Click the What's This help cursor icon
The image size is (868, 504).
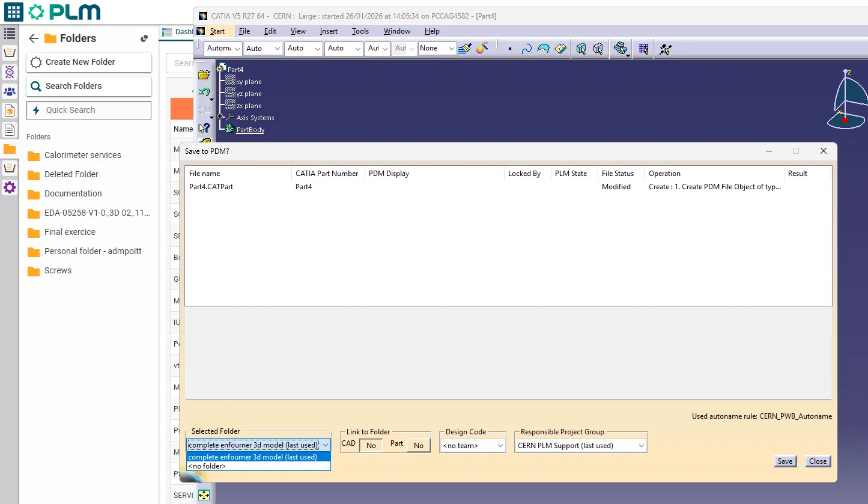[204, 127]
